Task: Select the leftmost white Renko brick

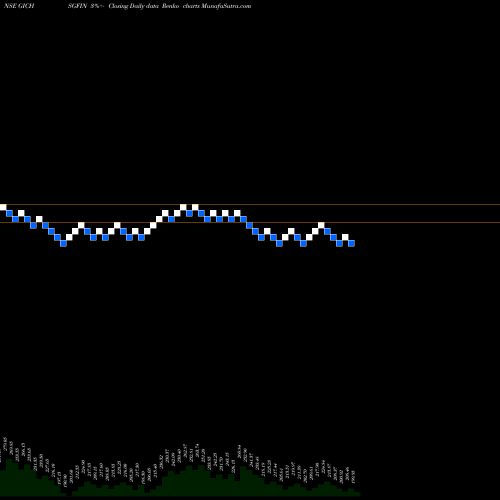Action: tap(3, 207)
